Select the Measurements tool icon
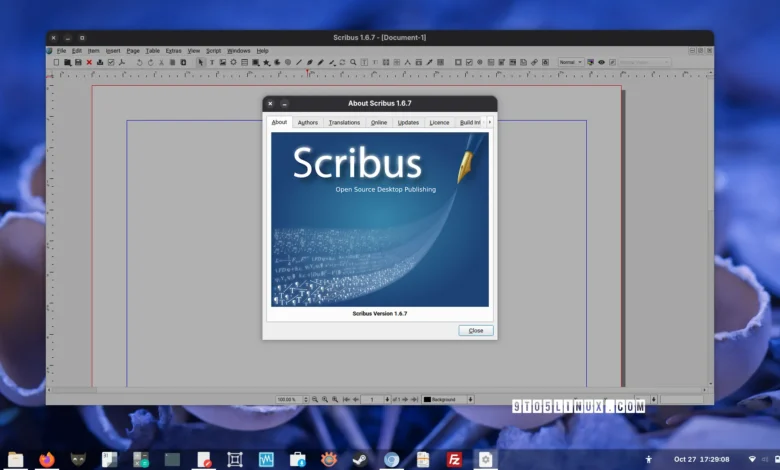This screenshot has height=470, width=780. pyautogui.click(x=407, y=62)
